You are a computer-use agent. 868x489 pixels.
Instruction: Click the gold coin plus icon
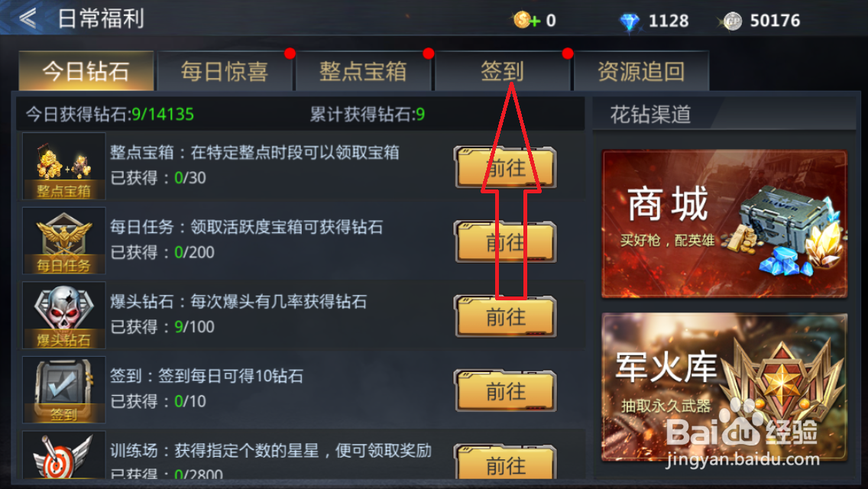coord(526,21)
